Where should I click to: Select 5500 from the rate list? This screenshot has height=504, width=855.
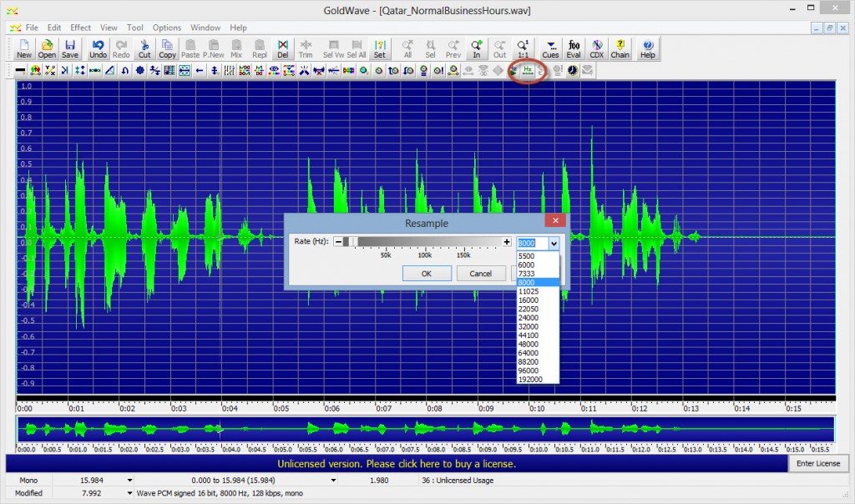coord(538,256)
